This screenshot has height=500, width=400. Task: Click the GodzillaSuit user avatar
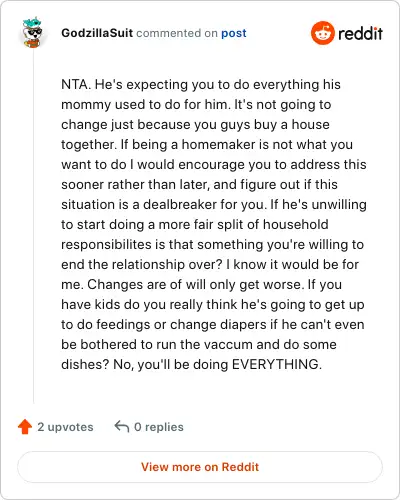coord(32,33)
